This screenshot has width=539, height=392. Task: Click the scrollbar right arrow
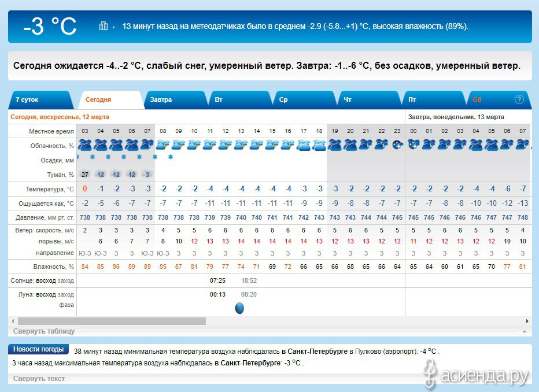pos(527,321)
